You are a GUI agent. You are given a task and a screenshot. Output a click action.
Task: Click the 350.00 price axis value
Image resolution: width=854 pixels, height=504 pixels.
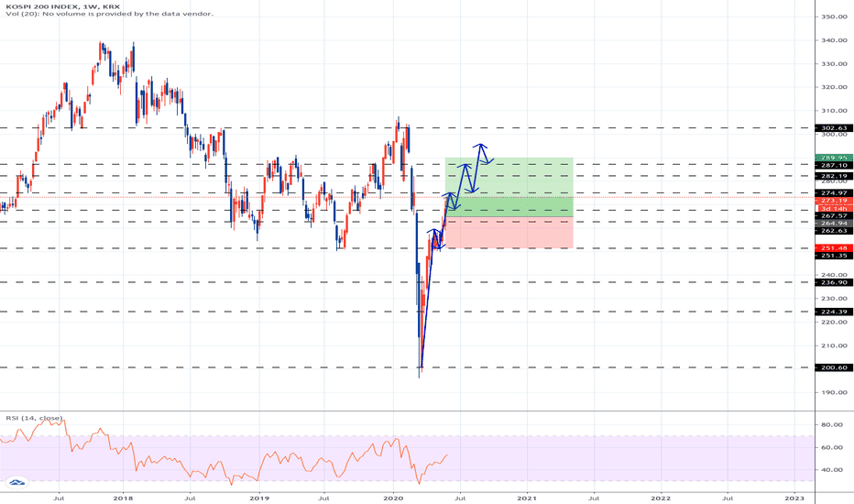[x=835, y=16]
